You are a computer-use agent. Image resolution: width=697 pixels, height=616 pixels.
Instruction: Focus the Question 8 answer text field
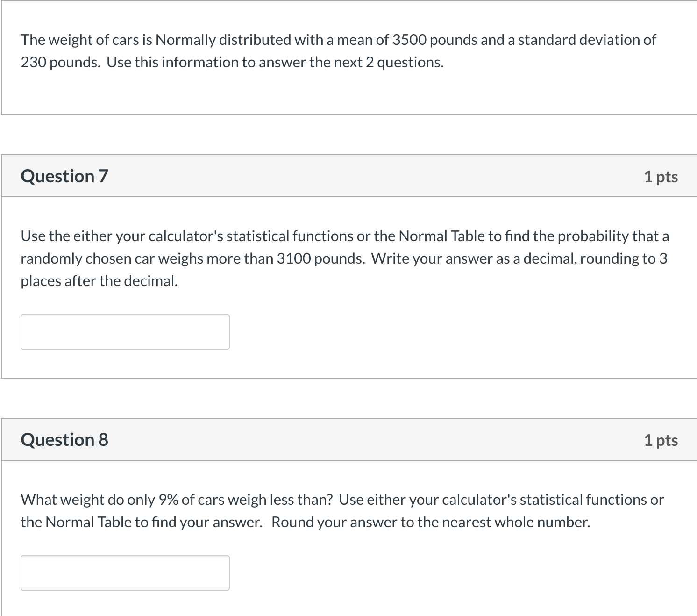click(x=125, y=573)
